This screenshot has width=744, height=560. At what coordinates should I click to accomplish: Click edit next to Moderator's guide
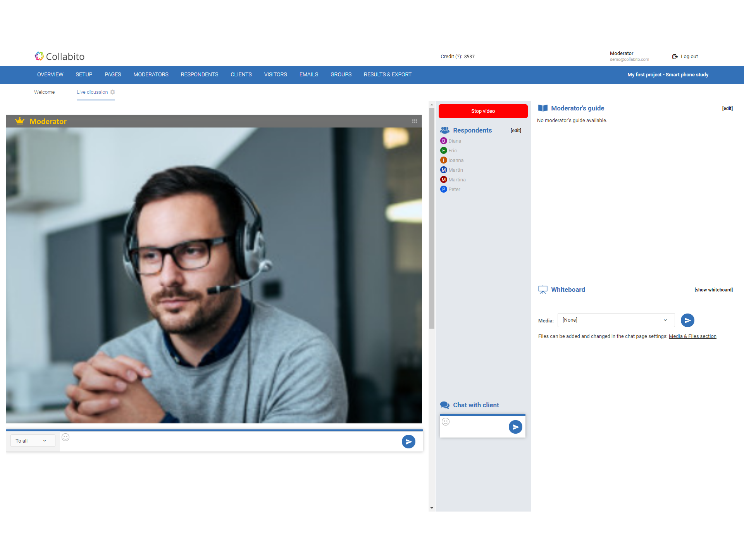point(727,109)
